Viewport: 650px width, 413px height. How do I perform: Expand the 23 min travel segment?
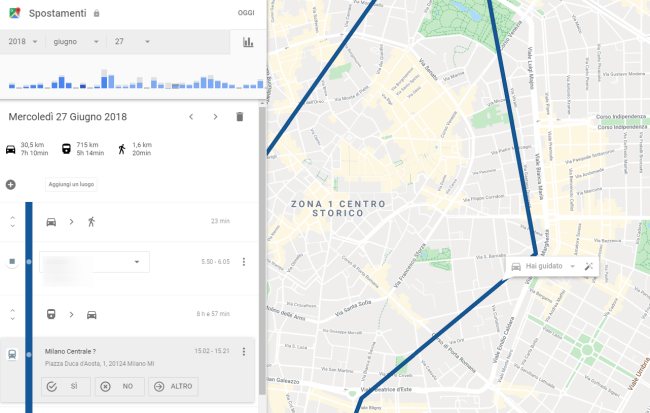click(x=12, y=221)
